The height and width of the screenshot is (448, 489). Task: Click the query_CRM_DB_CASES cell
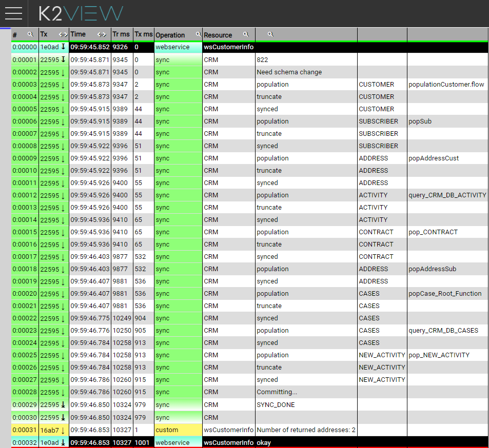(x=443, y=331)
